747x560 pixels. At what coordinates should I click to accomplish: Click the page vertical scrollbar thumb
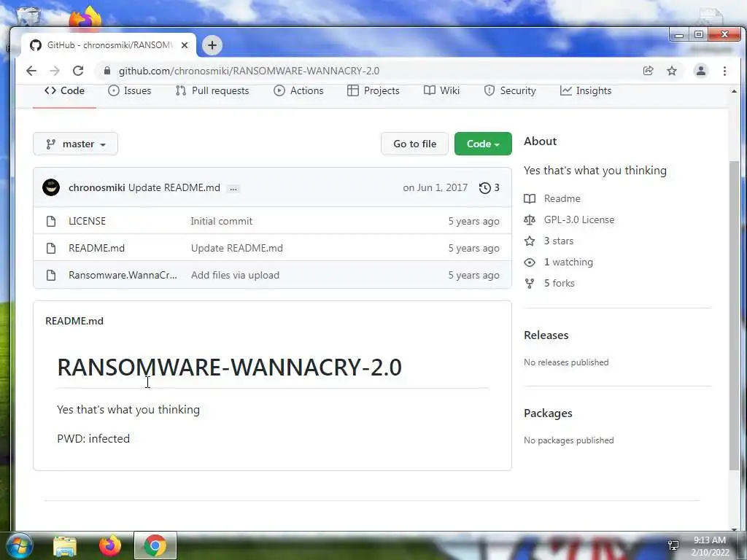[x=734, y=314]
